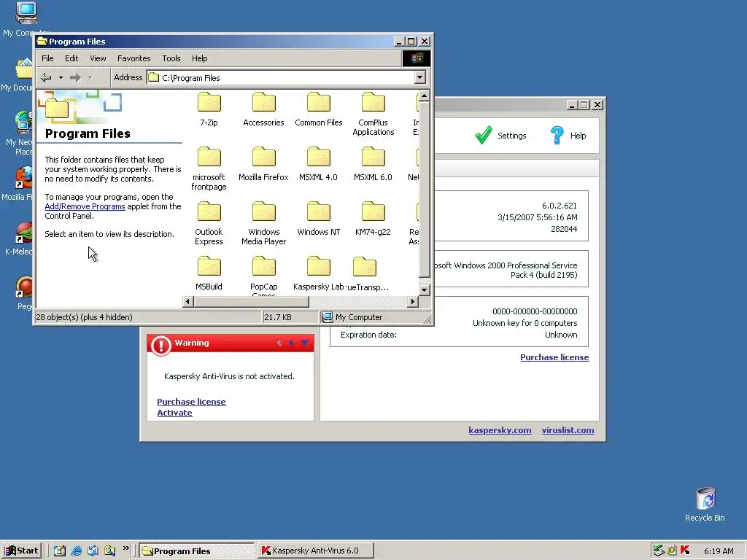Click the Safely Remove Hardware tray icon
This screenshot has width=747, height=560.
659,551
